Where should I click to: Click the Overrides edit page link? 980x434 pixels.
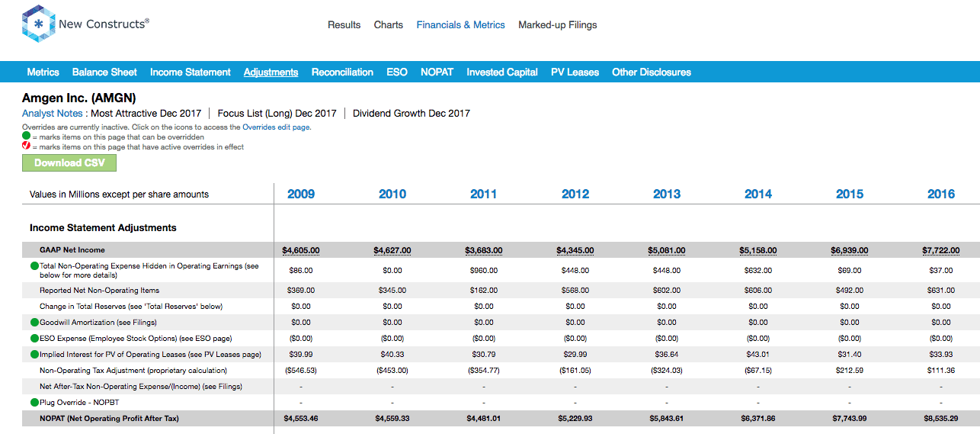pyautogui.click(x=277, y=127)
